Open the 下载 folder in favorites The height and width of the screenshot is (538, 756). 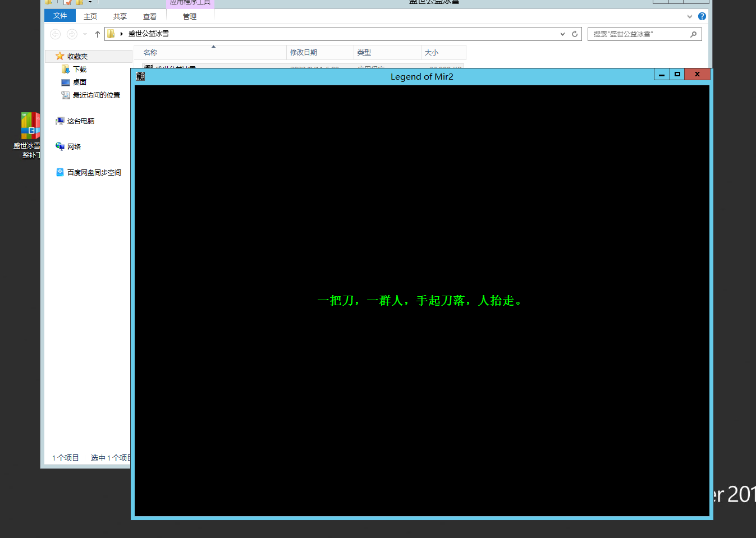pyautogui.click(x=79, y=70)
